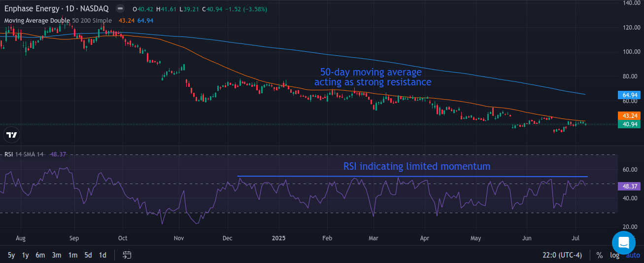This screenshot has width=644, height=263.
Task: Click the 48.37 purple RSI axis label
Action: [628, 187]
